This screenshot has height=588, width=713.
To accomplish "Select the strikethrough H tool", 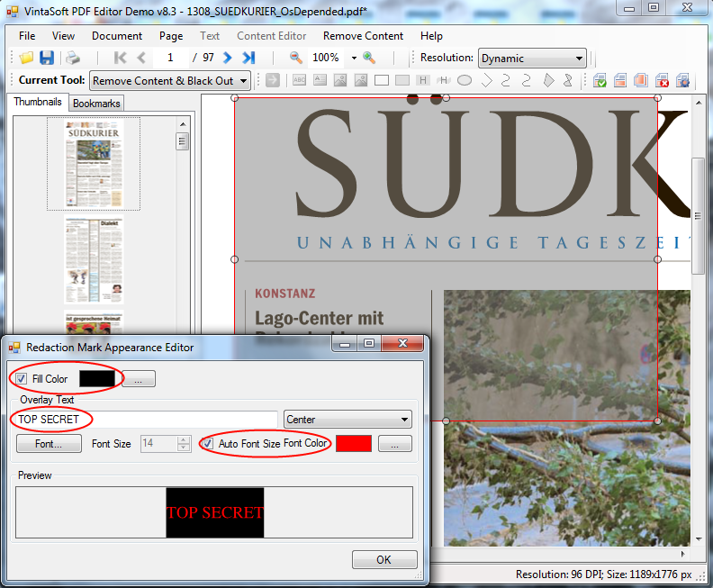I will point(443,80).
